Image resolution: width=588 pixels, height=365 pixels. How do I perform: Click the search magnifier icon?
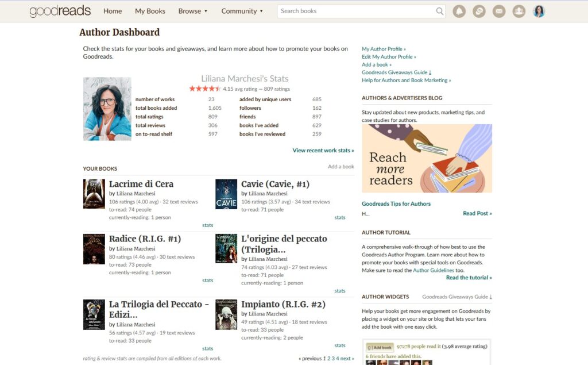(439, 11)
